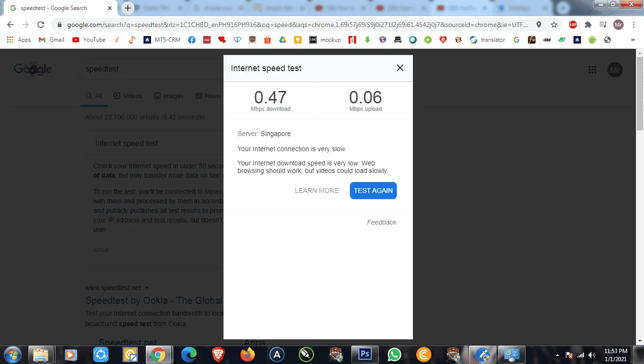The image size is (644, 364).
Task: Open the YouTube bookmark
Action: click(89, 40)
